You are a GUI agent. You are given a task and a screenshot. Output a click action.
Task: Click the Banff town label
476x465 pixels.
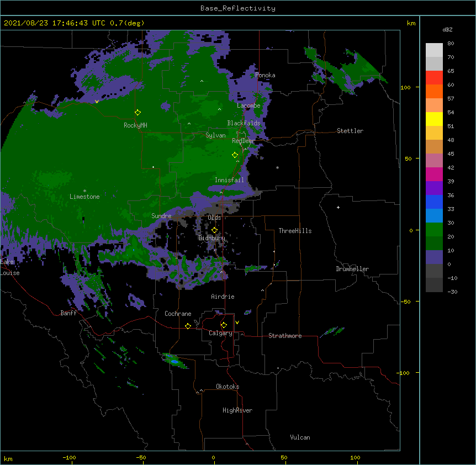(x=68, y=313)
